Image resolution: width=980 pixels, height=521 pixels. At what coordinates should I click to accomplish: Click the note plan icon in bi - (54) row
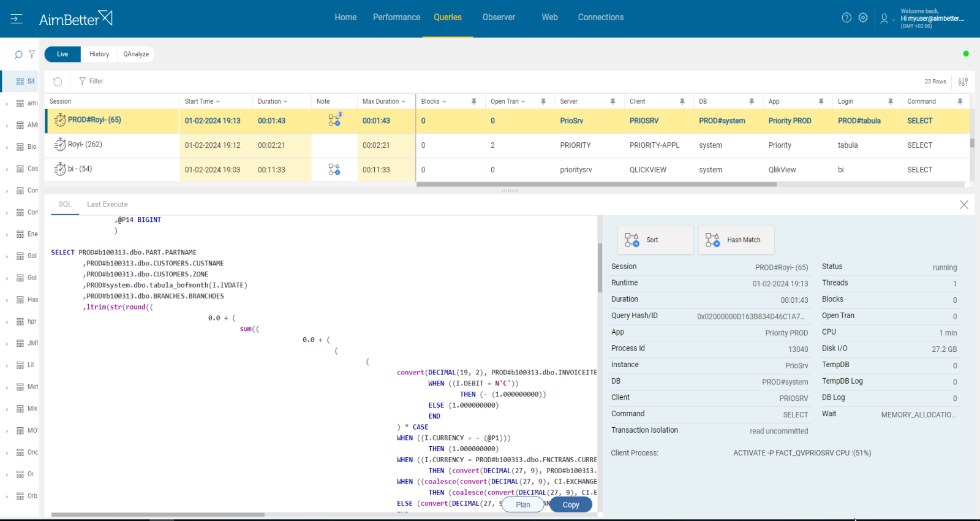coord(334,169)
